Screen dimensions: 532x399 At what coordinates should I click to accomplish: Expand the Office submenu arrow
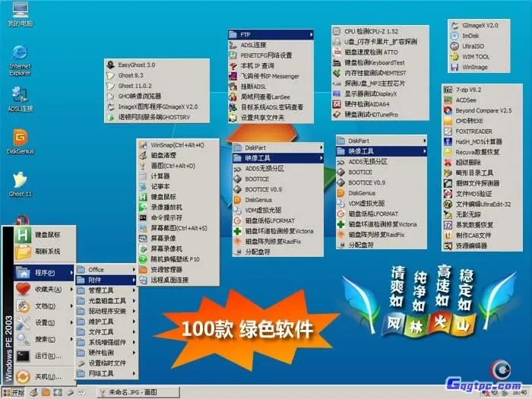(x=134, y=270)
